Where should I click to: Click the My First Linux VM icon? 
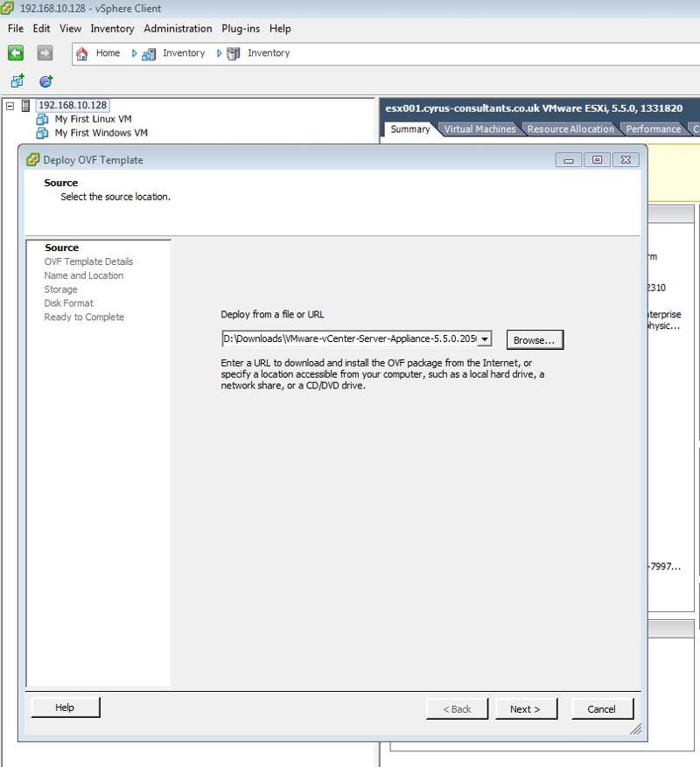pos(43,119)
